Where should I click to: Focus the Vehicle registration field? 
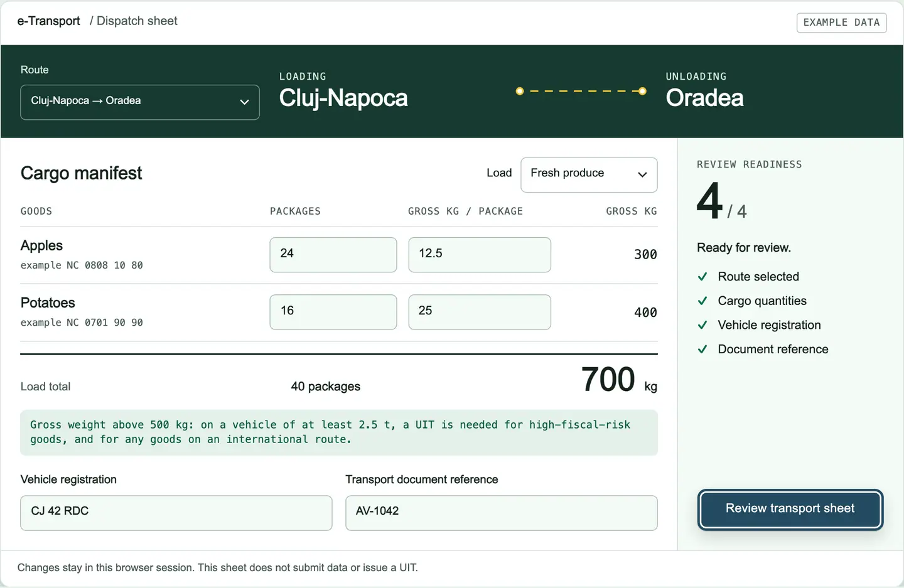[176, 513]
